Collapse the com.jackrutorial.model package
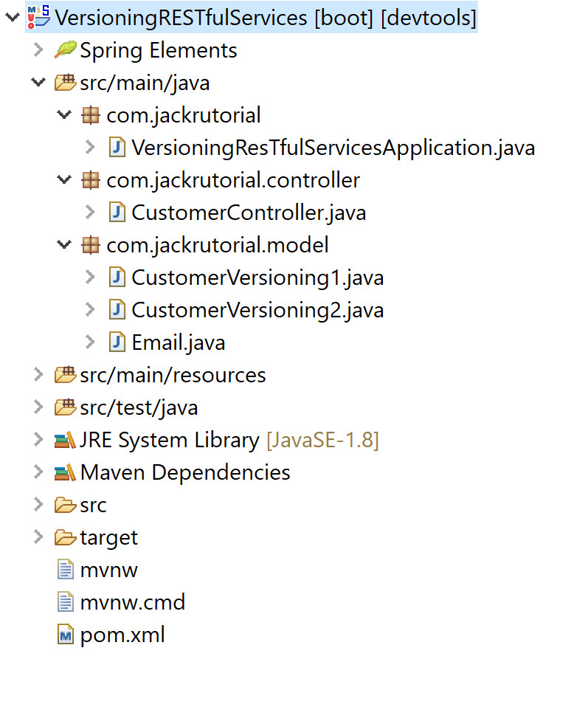This screenshot has height=724, width=588. (63, 244)
